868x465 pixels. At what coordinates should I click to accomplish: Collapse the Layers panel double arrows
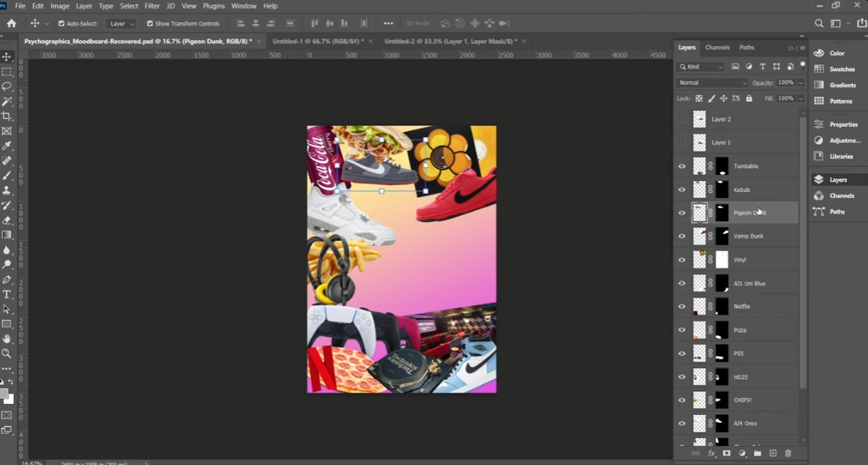(x=791, y=48)
